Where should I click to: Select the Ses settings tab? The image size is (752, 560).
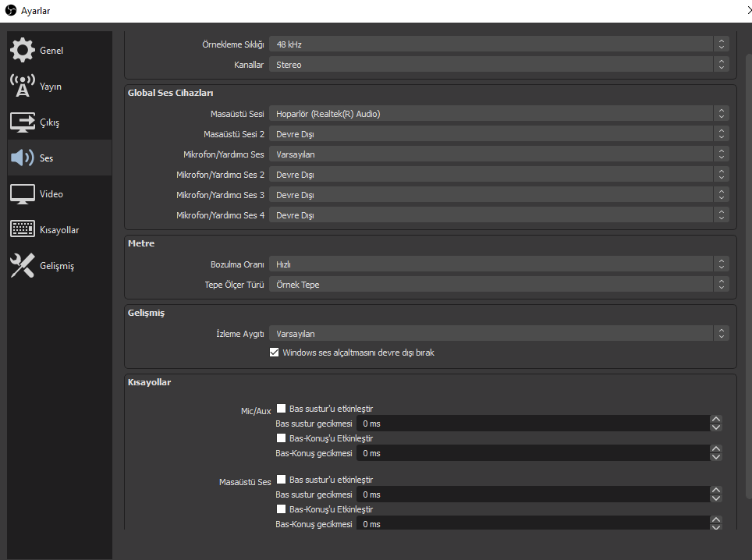tap(59, 158)
